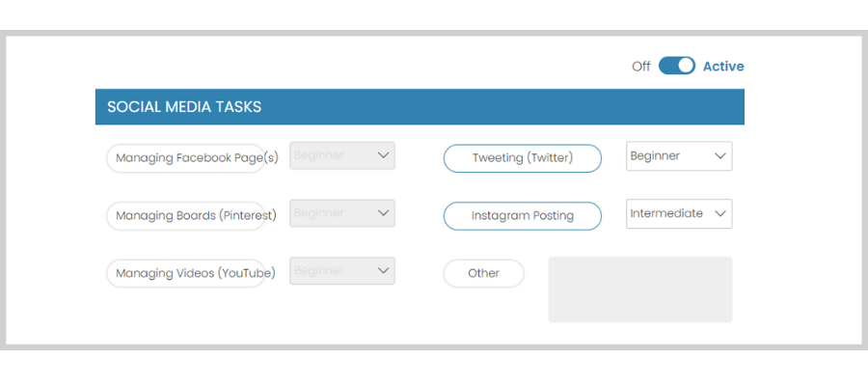Click the Active label beside the switch

click(723, 67)
